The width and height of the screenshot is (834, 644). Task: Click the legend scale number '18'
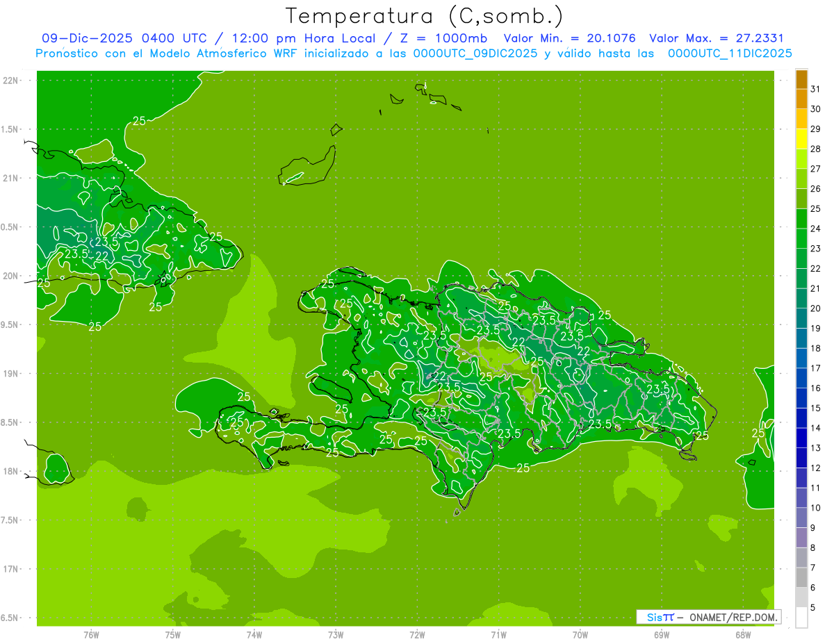[815, 348]
